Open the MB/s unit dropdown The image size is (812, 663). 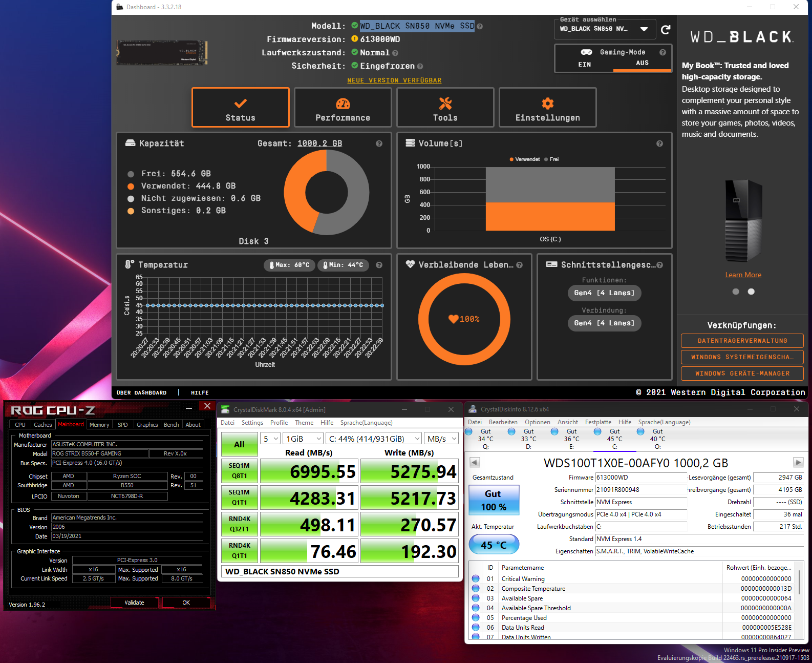(441, 439)
